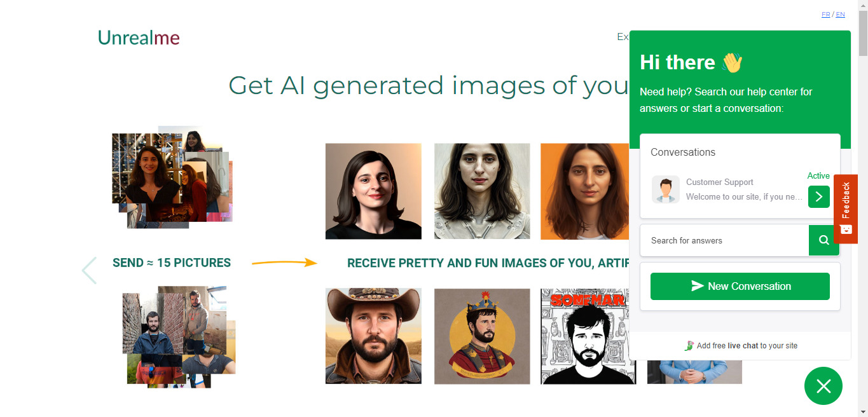
Task: Switch language to FR
Action: (825, 14)
